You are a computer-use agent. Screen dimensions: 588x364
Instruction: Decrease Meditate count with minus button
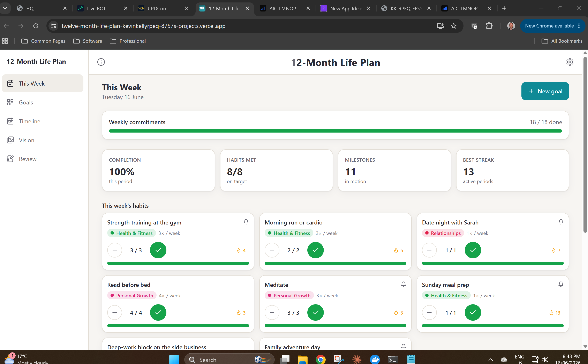pyautogui.click(x=272, y=312)
